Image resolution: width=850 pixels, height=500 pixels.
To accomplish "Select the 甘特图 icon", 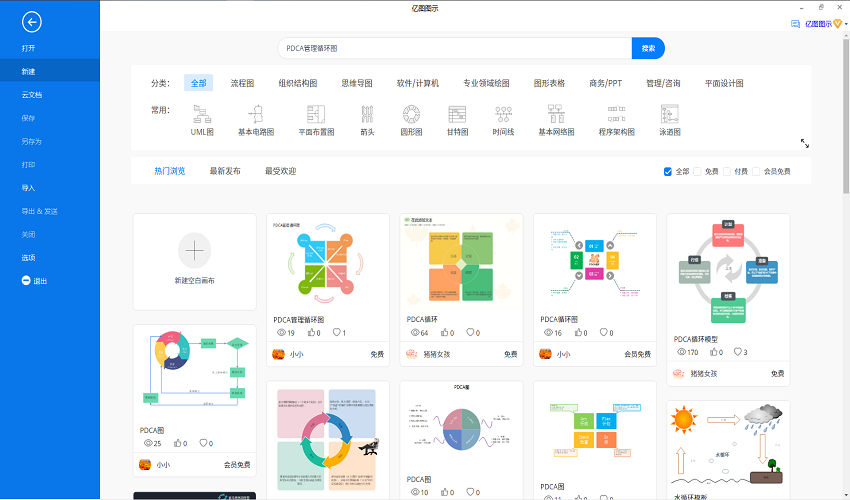I will click(458, 114).
